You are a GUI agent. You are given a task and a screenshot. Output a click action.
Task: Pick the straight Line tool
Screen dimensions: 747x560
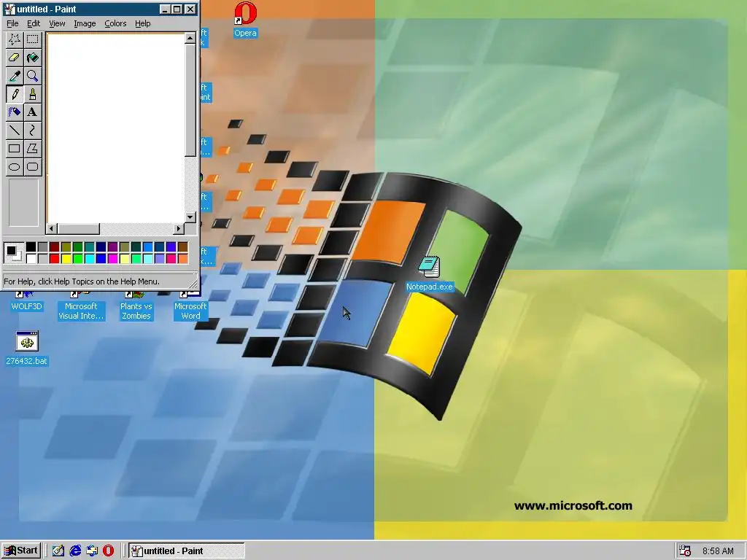tap(15, 130)
